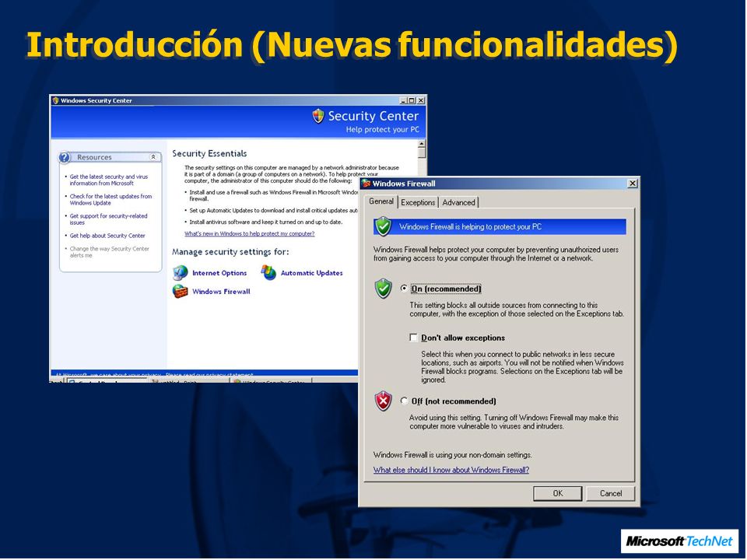Close the Windows Security Center window
This screenshot has height=560, width=747.
coord(421,100)
